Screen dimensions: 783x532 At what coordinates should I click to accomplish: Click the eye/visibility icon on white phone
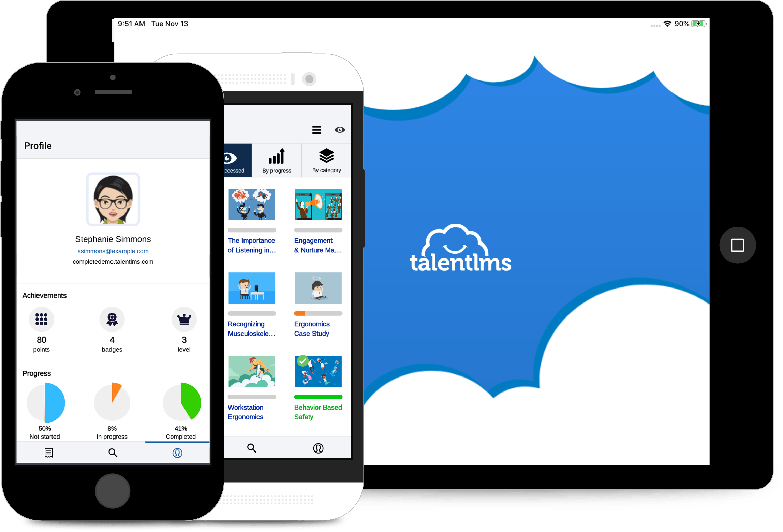(x=342, y=130)
